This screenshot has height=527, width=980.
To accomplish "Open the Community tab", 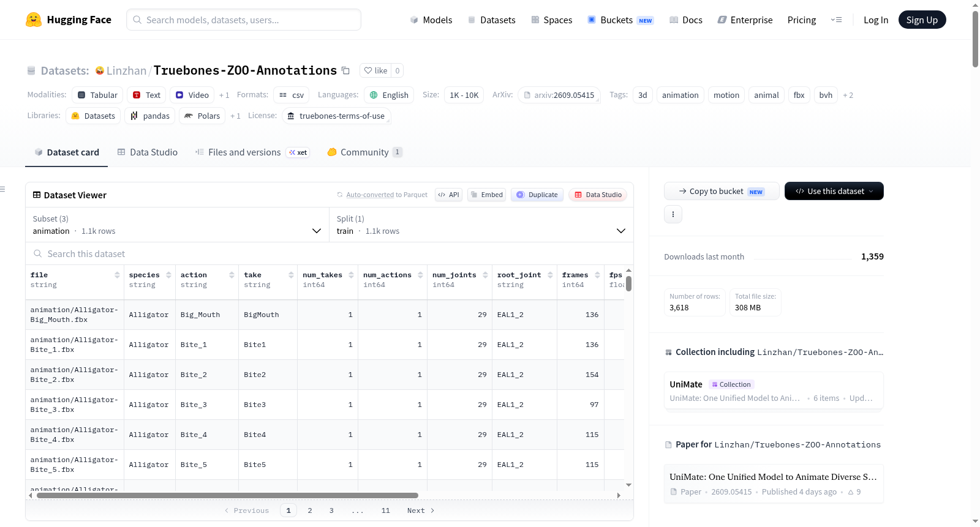I will click(x=364, y=152).
